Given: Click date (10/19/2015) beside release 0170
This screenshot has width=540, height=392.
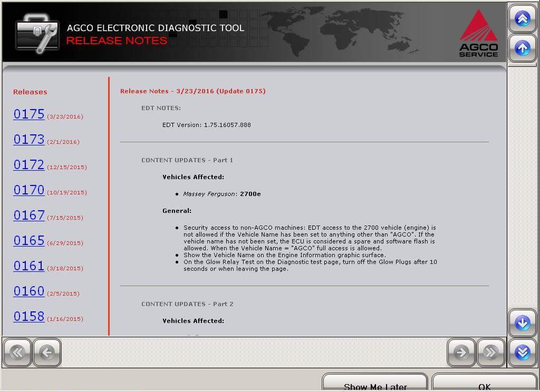Looking at the screenshot, I should click(x=67, y=193).
